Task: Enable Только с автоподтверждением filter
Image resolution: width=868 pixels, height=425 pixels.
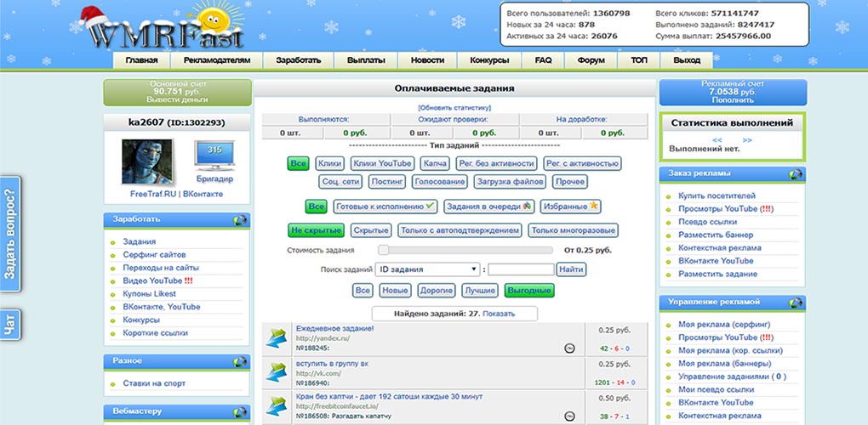Action: click(x=460, y=230)
